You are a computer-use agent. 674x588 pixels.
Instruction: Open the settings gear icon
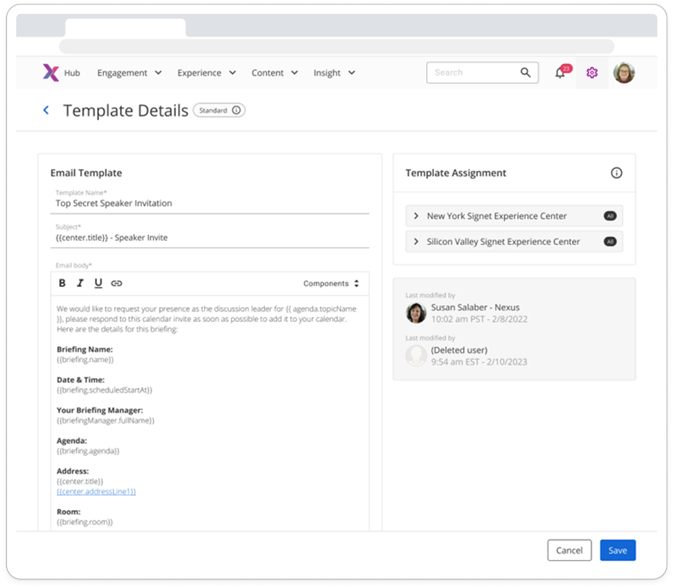tap(592, 73)
